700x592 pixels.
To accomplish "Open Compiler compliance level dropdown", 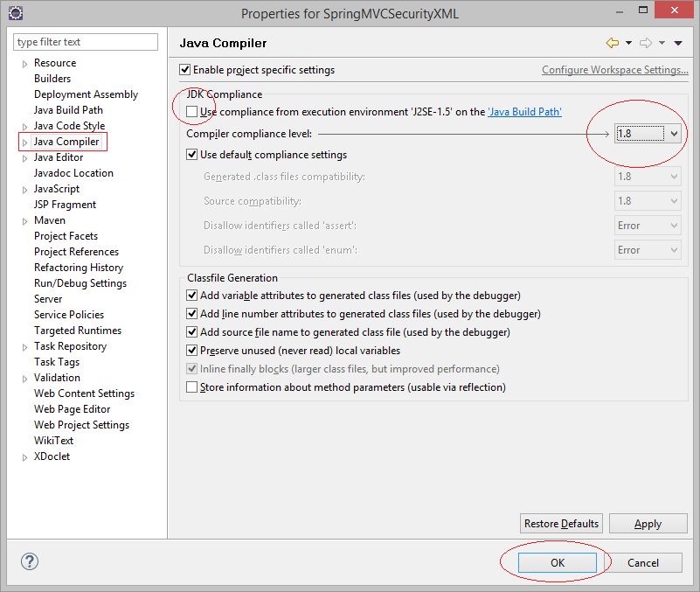I will click(x=648, y=134).
